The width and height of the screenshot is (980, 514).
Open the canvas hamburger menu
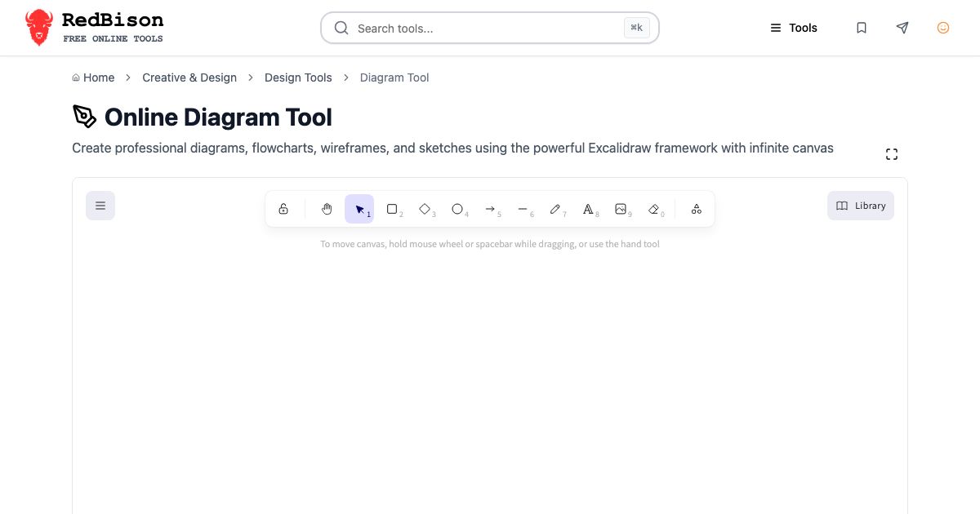tap(100, 206)
